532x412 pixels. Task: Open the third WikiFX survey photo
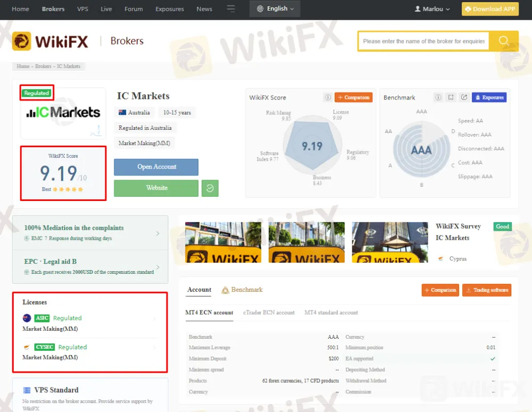coord(390,242)
